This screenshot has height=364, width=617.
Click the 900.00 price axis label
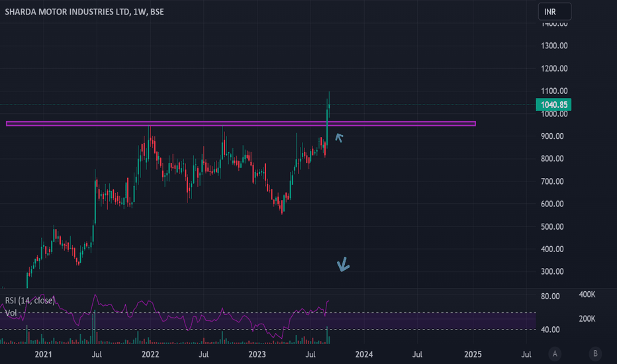(552, 136)
